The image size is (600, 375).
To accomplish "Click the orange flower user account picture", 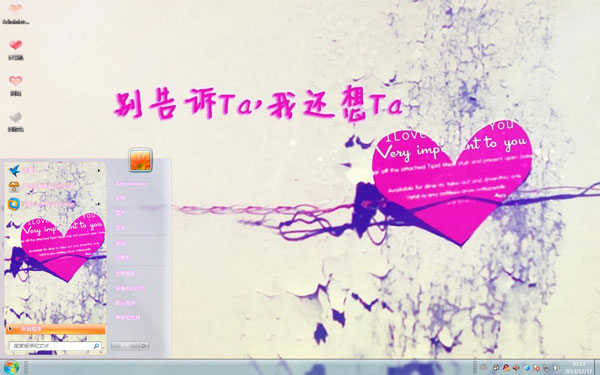I will pos(140,160).
